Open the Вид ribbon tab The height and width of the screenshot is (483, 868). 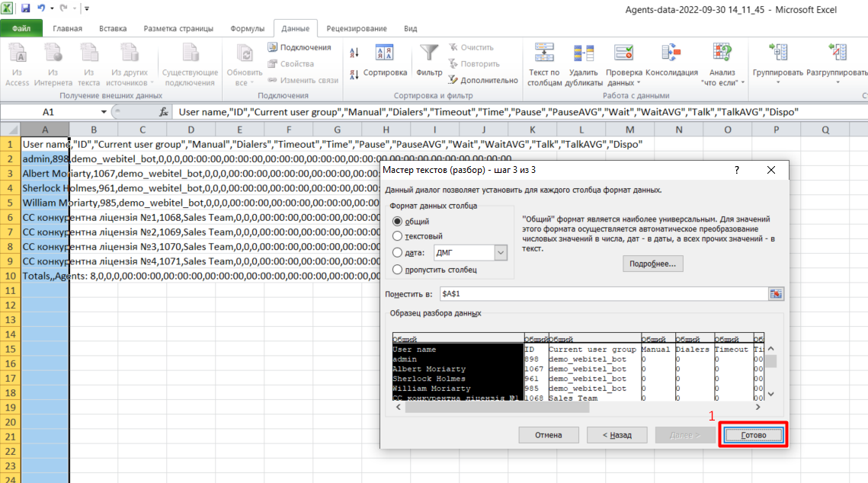[x=410, y=28]
